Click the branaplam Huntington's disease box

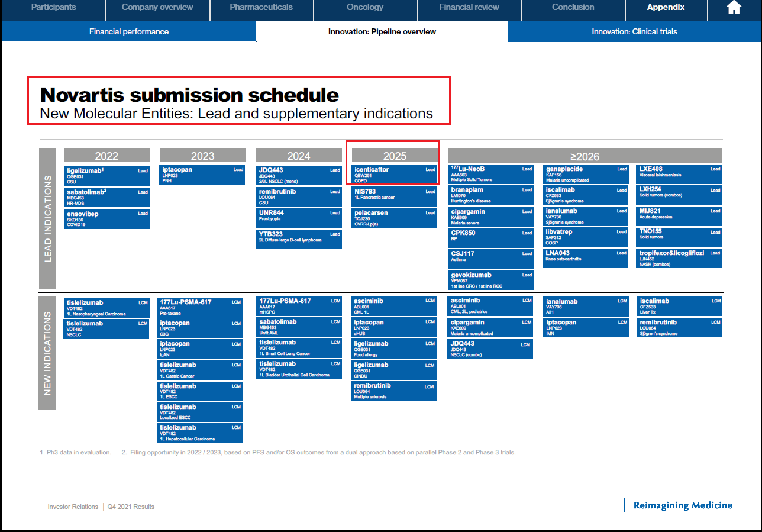490,195
